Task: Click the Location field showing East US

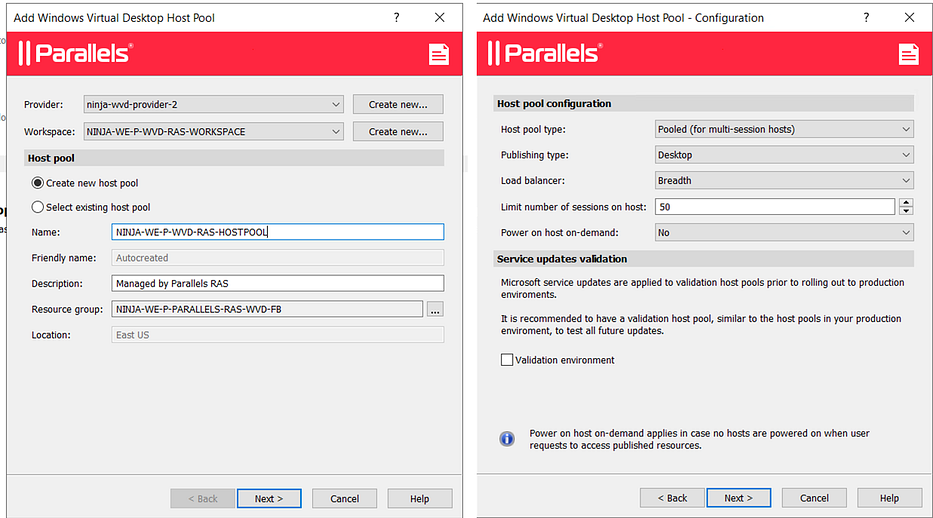Action: tap(277, 335)
